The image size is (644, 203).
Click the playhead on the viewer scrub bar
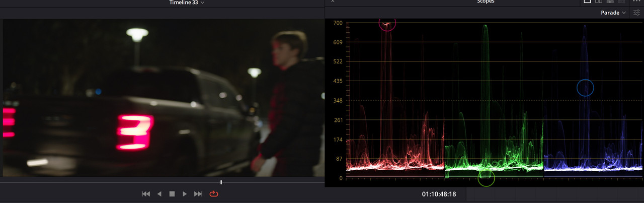(221, 182)
